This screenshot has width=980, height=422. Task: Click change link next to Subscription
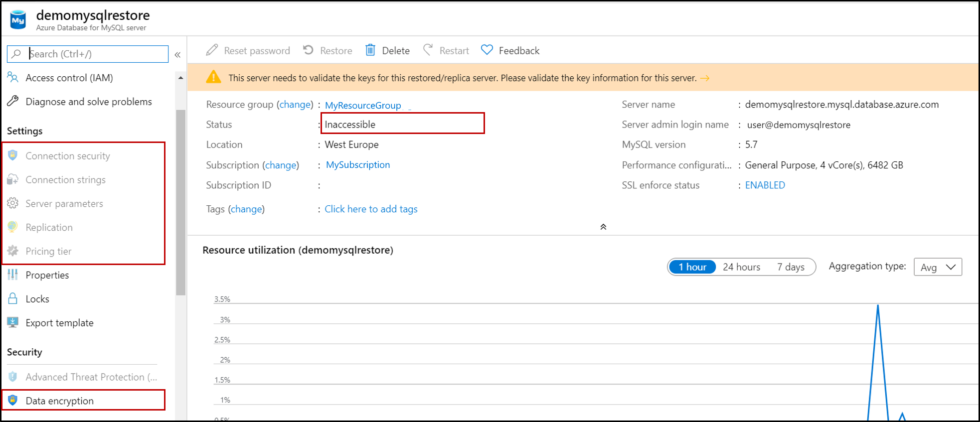pos(281,165)
